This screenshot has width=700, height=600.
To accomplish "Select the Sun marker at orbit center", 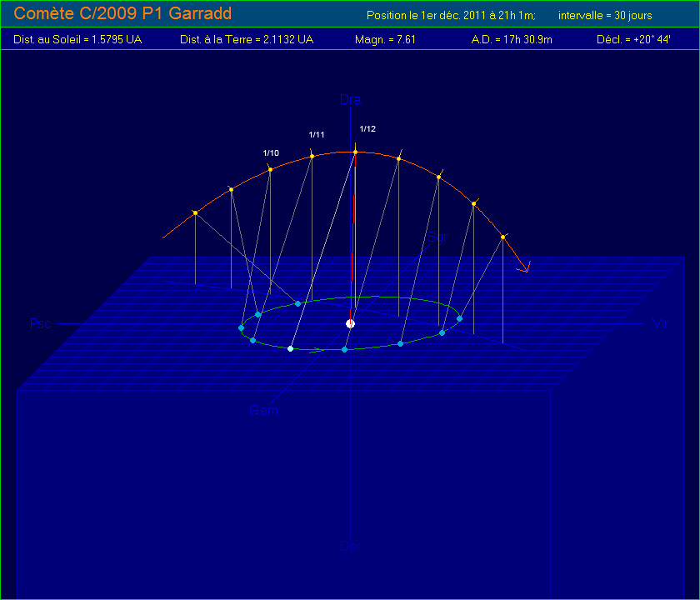I will 351,323.
